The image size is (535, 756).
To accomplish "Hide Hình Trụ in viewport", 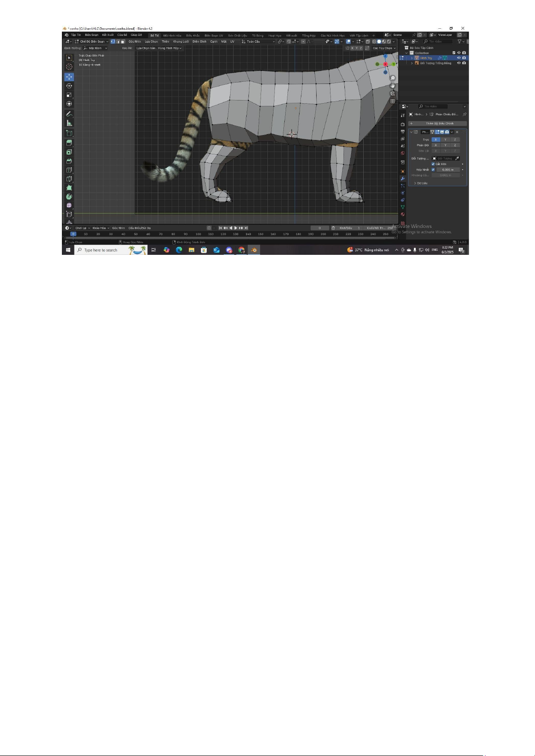I will coord(459,58).
